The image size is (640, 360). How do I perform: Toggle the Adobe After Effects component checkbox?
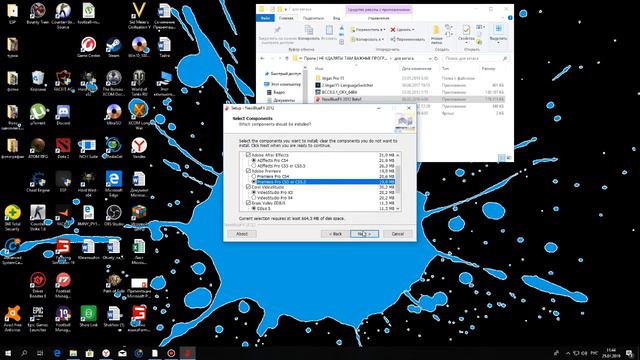click(248, 155)
